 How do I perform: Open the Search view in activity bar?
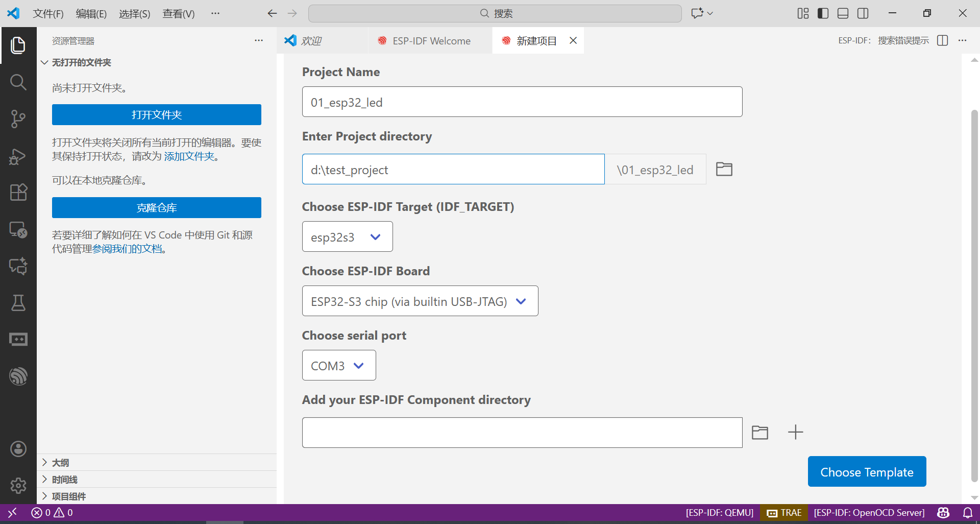(x=18, y=82)
